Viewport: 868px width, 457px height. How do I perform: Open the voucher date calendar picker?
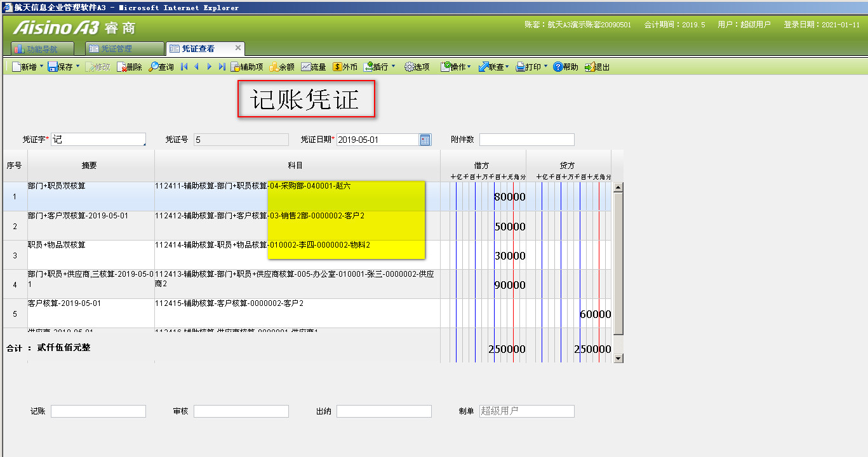(x=425, y=140)
